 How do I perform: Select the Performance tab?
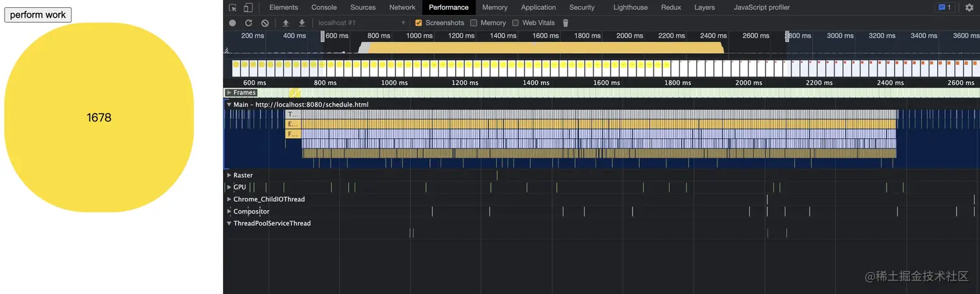pos(449,8)
